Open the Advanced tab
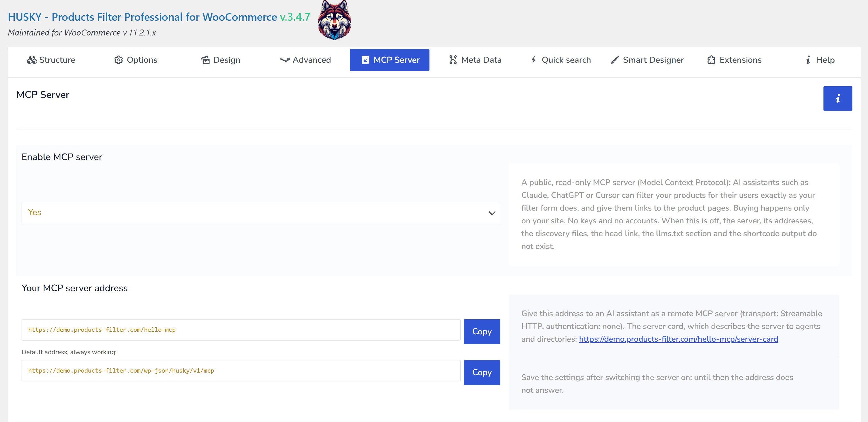The width and height of the screenshot is (868, 422). [x=306, y=60]
